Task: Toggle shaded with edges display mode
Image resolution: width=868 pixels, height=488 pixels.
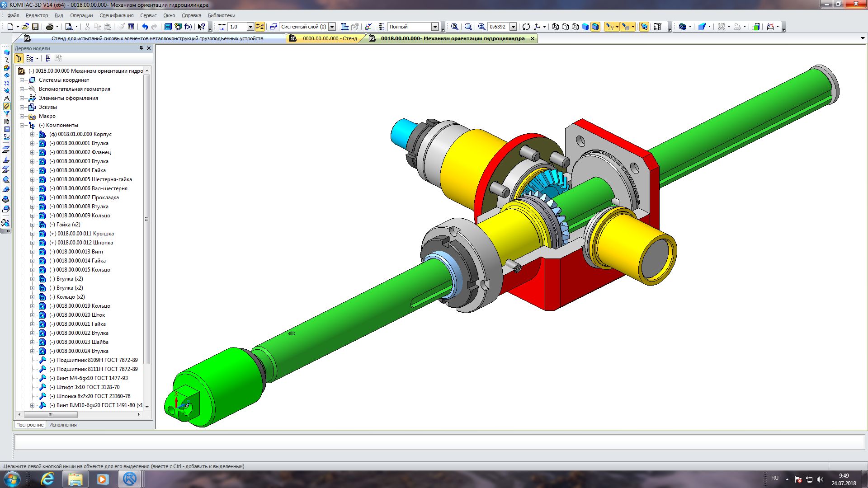Action: click(595, 27)
